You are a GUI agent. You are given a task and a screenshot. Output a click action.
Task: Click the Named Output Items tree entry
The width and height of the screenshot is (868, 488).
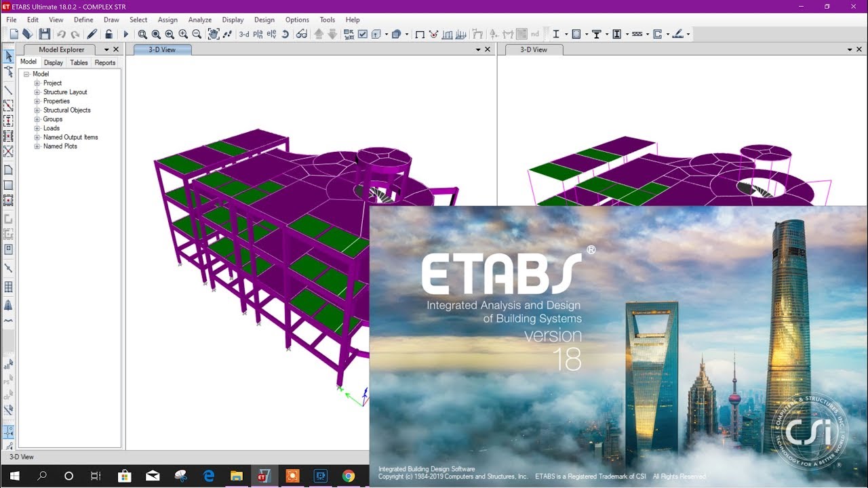pos(71,137)
